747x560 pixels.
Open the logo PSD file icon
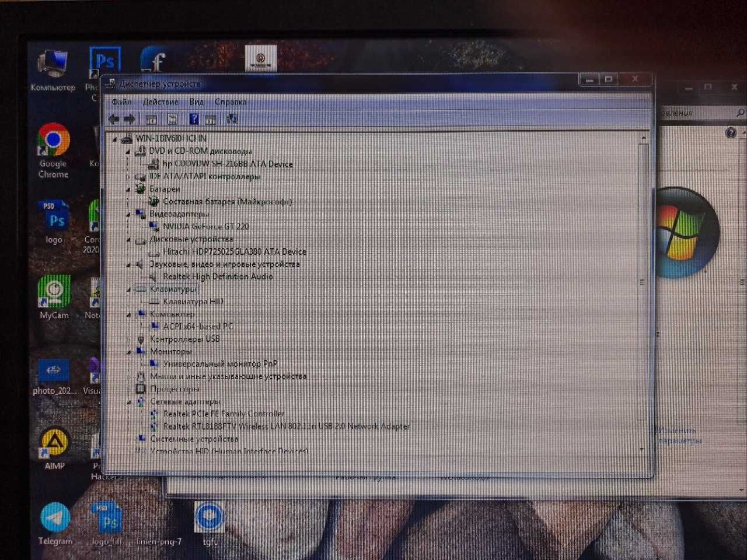tap(54, 222)
